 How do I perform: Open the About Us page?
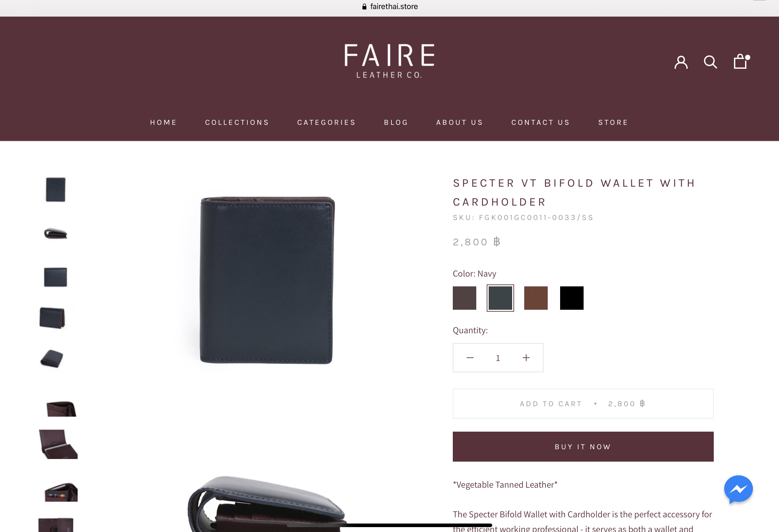(459, 122)
